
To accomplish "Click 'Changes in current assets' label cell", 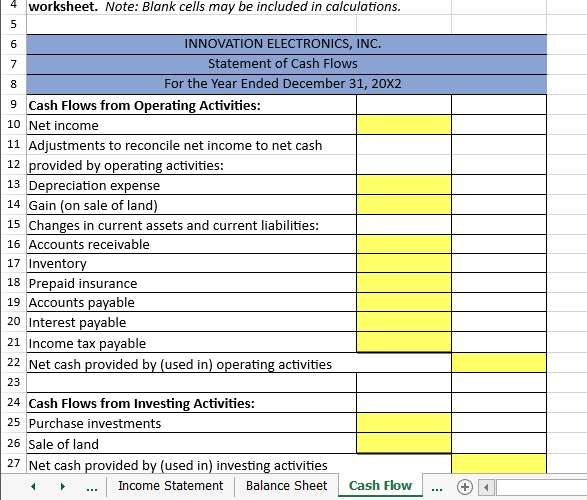I will pos(192,225).
